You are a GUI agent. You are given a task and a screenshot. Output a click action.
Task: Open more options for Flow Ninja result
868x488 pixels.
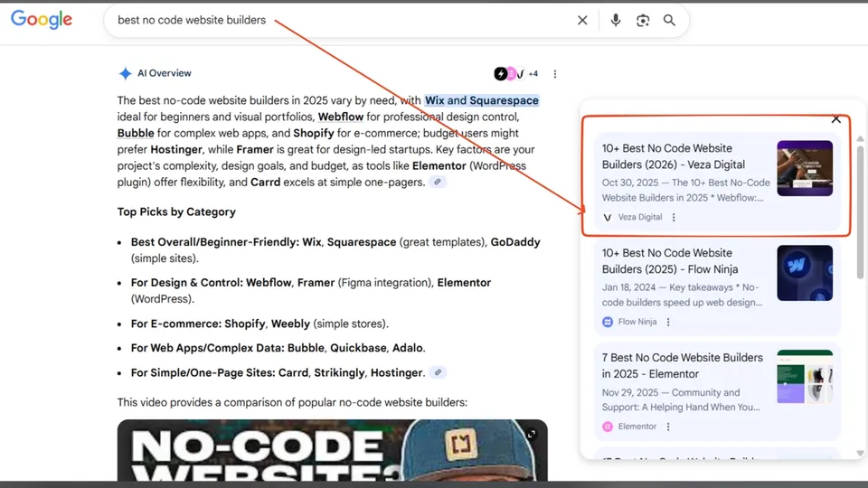click(668, 322)
